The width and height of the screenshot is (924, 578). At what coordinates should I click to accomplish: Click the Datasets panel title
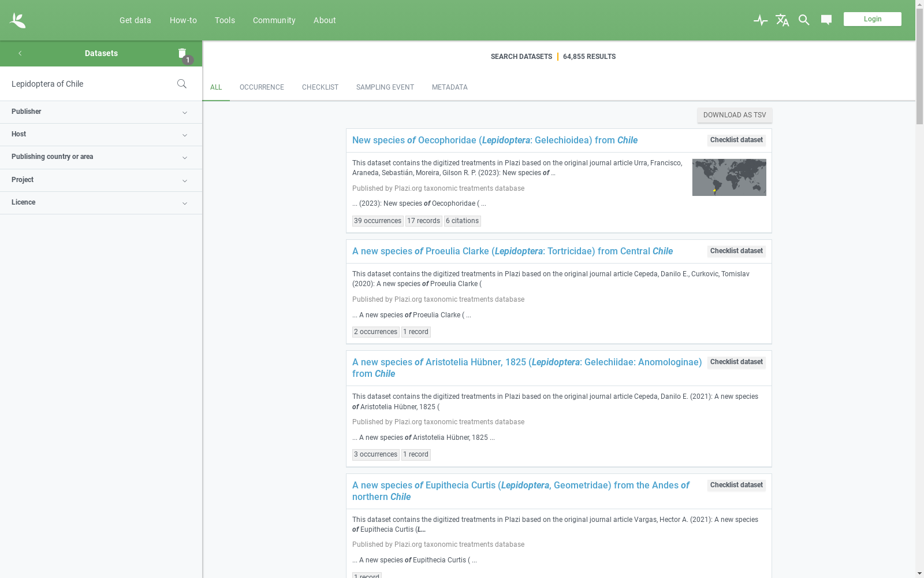pos(101,53)
